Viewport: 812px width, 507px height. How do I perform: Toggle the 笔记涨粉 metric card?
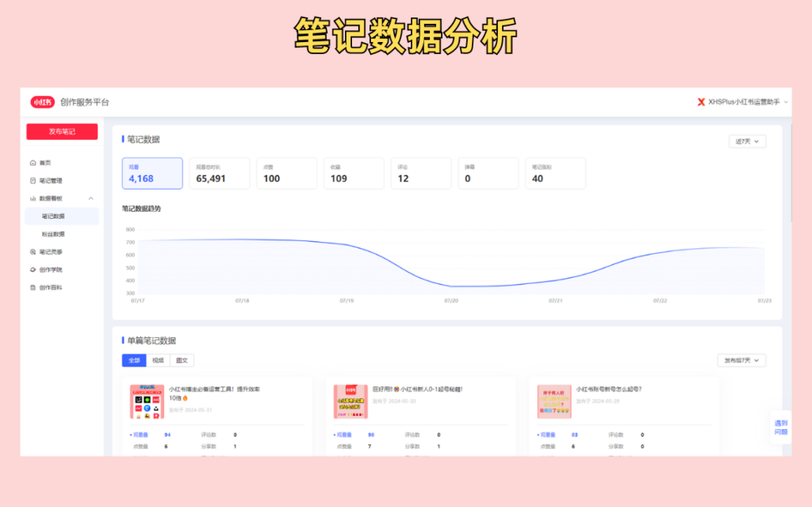coord(555,173)
